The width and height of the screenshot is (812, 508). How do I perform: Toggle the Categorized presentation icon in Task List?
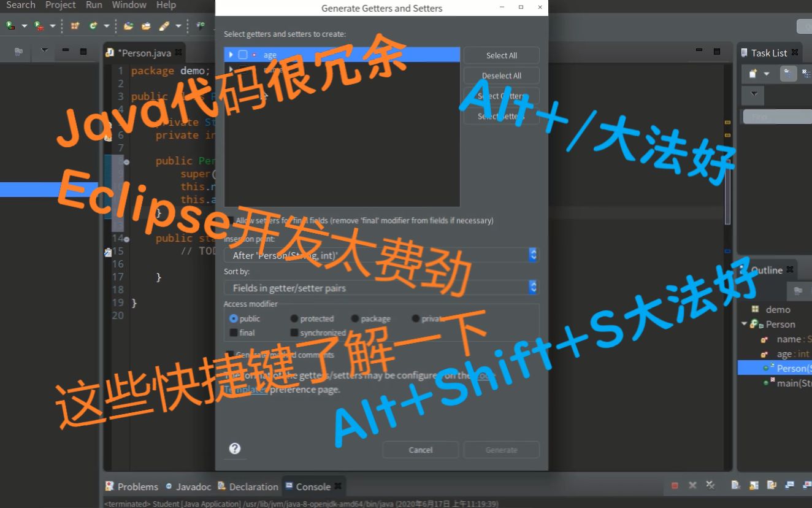pos(789,74)
